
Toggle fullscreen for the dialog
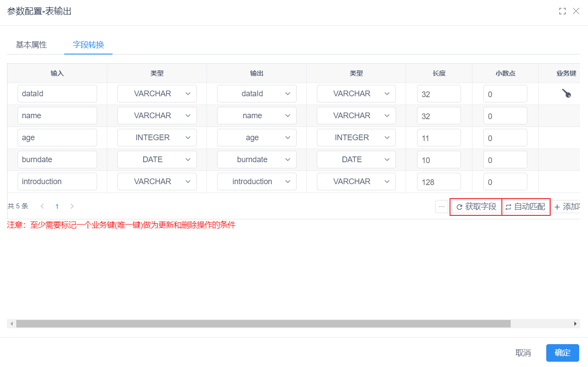[562, 11]
